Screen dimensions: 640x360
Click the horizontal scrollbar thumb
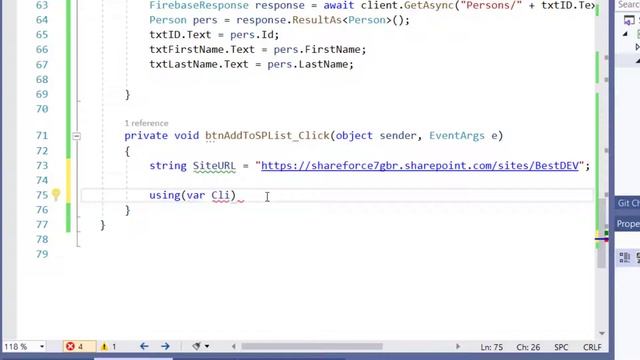click(312, 347)
